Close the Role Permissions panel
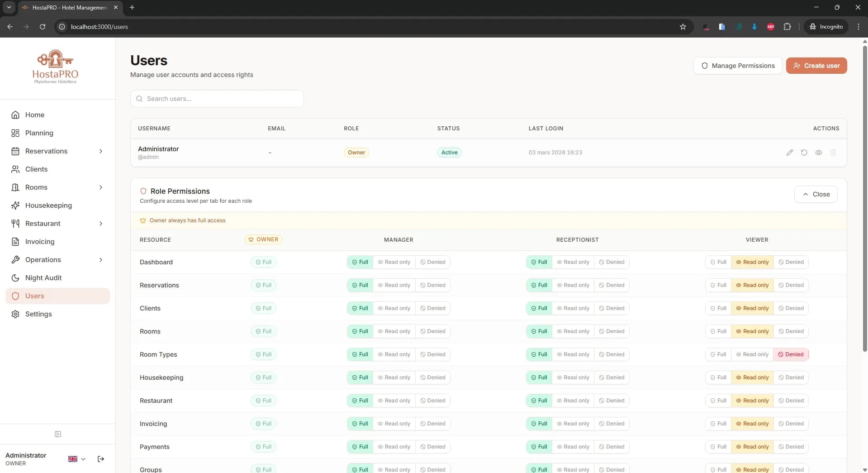868x473 pixels. [816, 194]
